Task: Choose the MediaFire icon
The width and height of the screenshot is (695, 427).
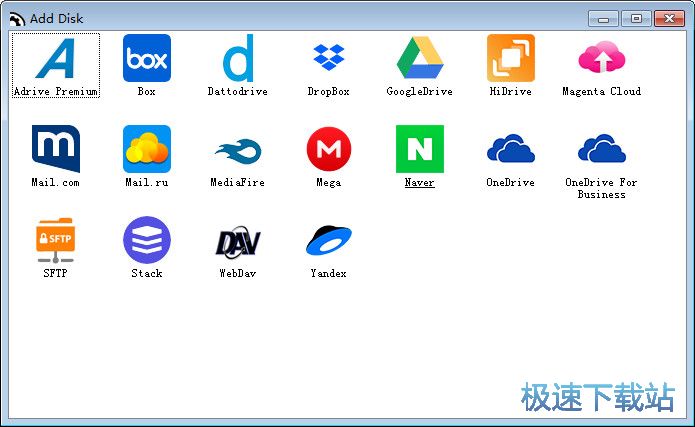Action: 238,150
